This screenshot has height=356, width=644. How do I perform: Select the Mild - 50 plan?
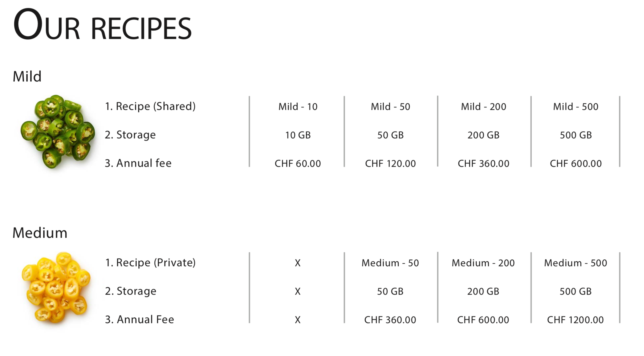pyautogui.click(x=390, y=107)
